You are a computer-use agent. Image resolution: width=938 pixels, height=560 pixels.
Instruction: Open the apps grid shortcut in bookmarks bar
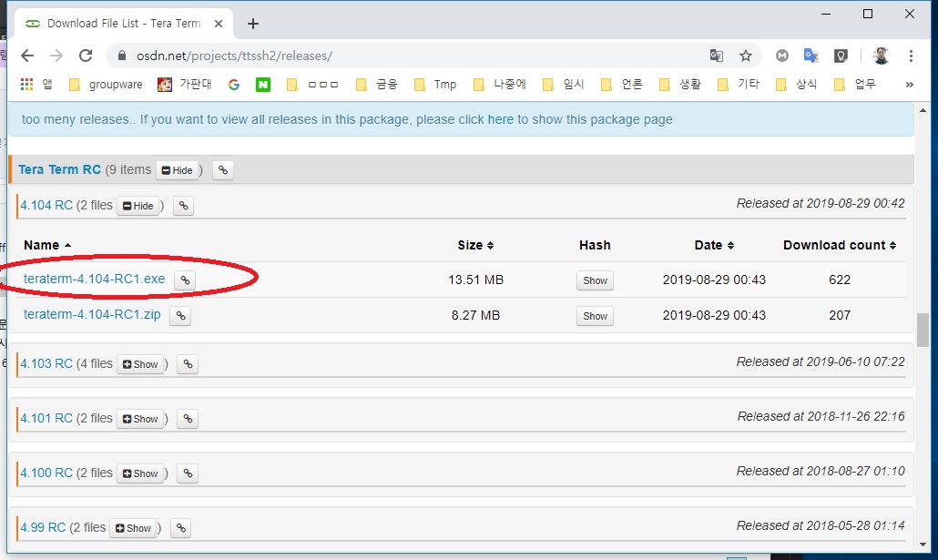pos(27,85)
